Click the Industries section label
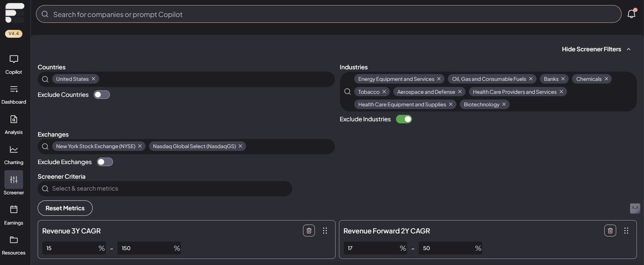Viewport: 644px width, 265px height. click(x=354, y=67)
